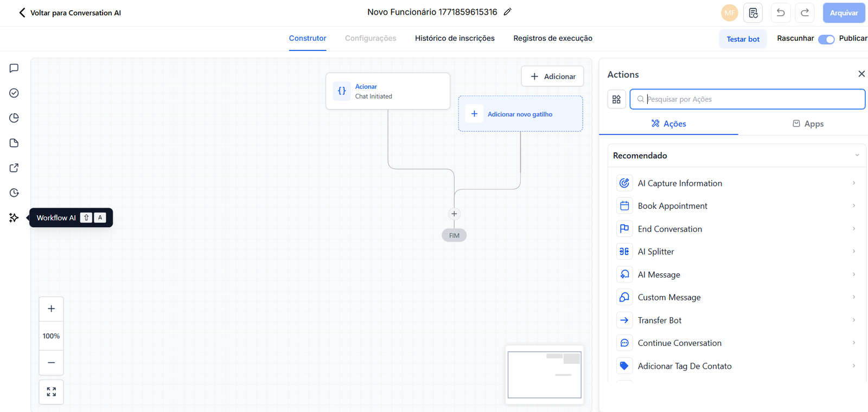Toggle the Rascunhar/Publicar switch
This screenshot has height=412, width=868.
[826, 39]
